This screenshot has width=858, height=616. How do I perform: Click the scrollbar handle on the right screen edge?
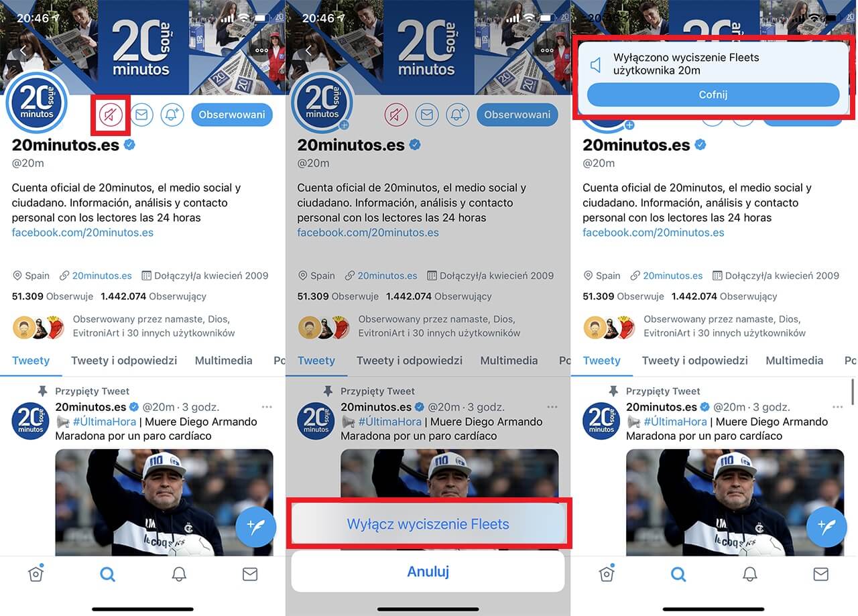click(854, 391)
